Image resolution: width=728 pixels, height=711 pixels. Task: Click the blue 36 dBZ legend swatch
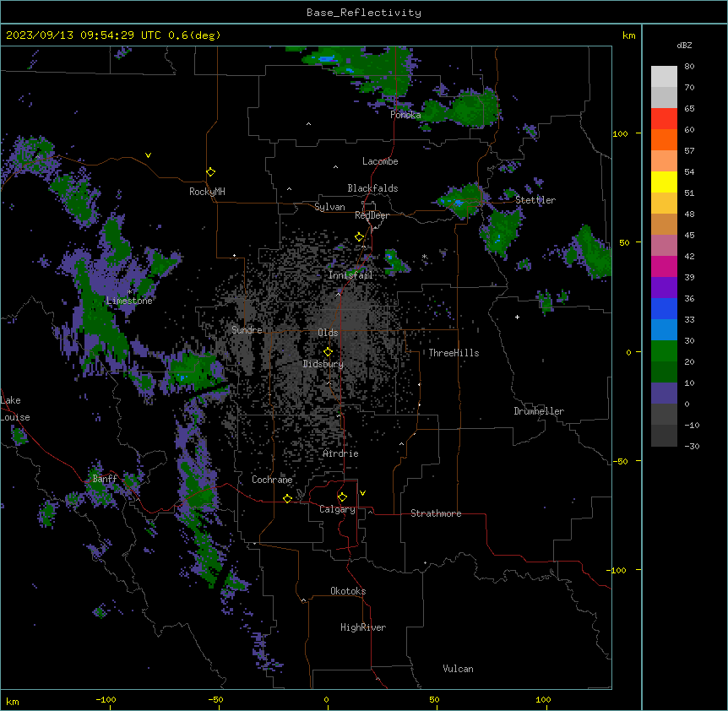(x=664, y=308)
